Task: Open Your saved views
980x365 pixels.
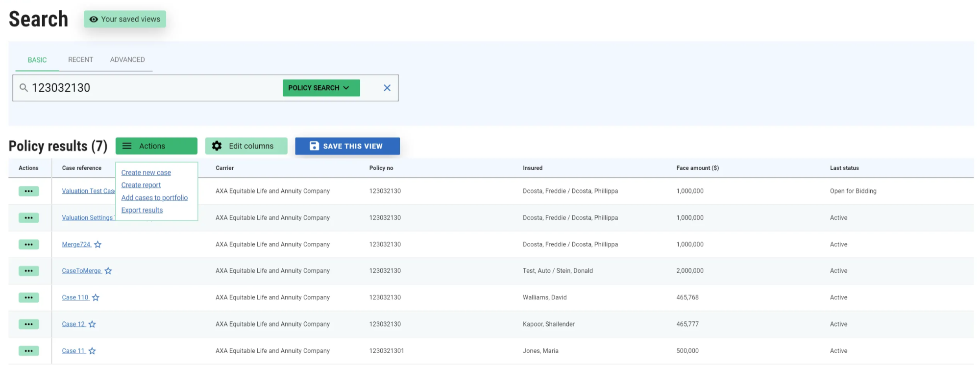Action: (x=125, y=19)
